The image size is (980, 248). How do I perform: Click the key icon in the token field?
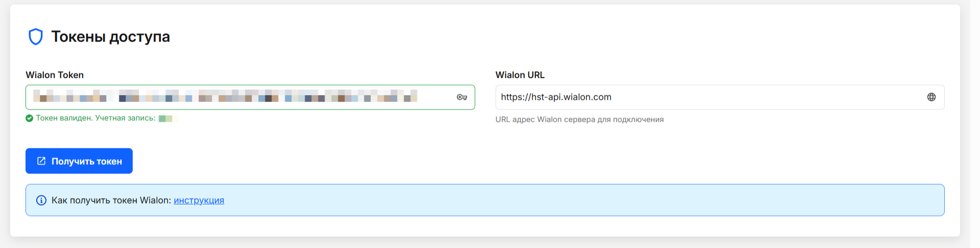pyautogui.click(x=462, y=97)
